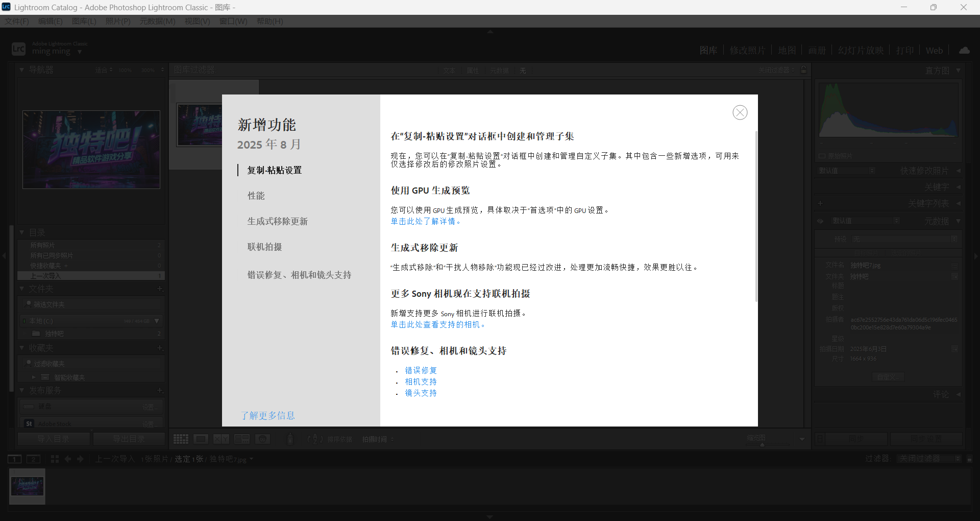Switch to the 地图 module
Screen dimensions: 980x521
pyautogui.click(x=787, y=50)
